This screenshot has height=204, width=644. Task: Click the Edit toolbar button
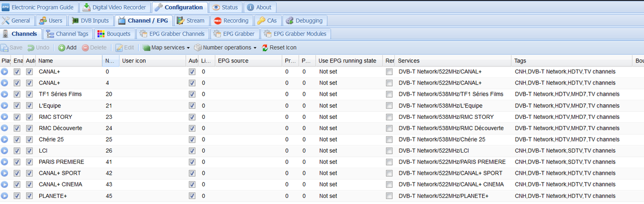[125, 47]
